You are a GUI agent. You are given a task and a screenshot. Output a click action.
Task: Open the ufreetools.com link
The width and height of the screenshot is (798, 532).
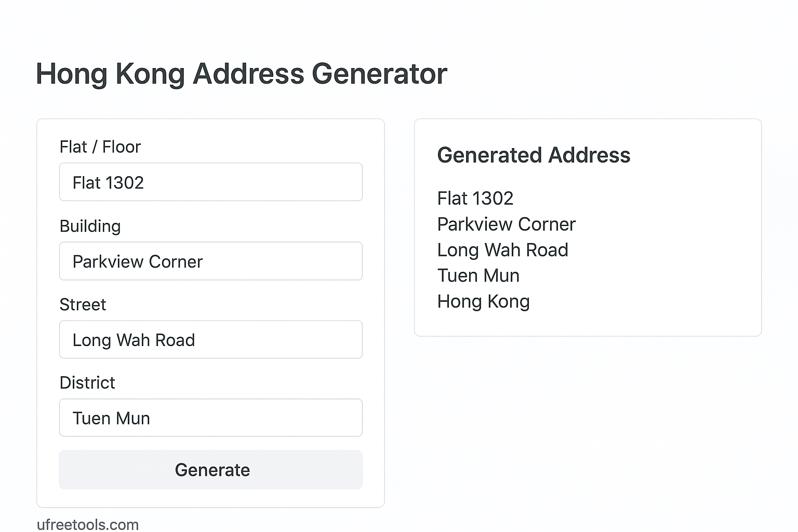click(88, 525)
